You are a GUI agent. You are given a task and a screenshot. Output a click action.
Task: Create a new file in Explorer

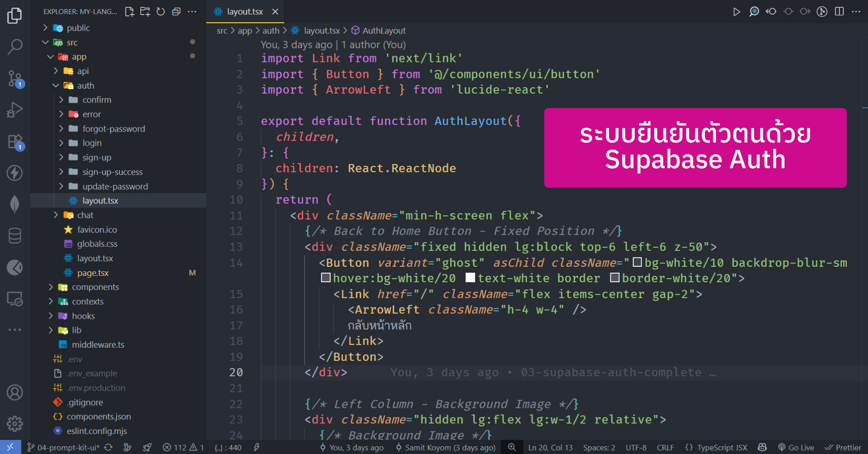(129, 12)
